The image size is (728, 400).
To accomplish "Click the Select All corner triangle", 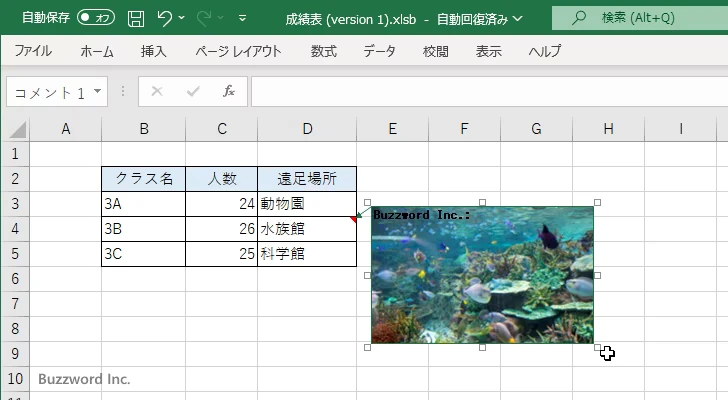I will [18, 129].
